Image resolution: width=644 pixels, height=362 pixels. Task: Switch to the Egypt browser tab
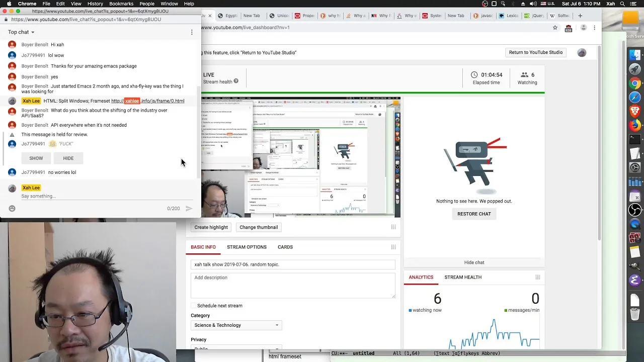(x=228, y=16)
